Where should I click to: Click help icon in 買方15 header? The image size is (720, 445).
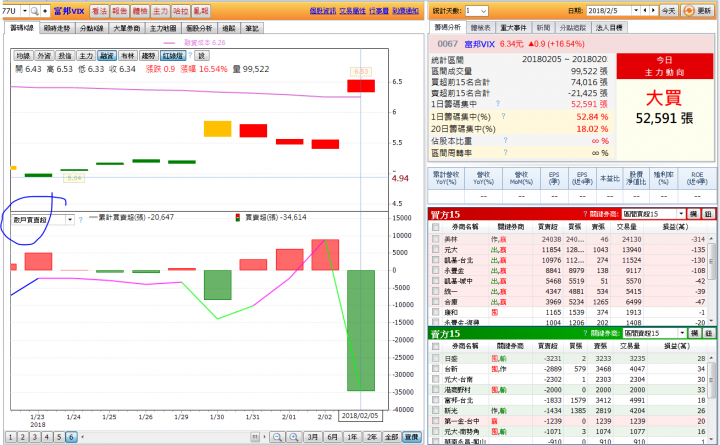click(x=585, y=214)
